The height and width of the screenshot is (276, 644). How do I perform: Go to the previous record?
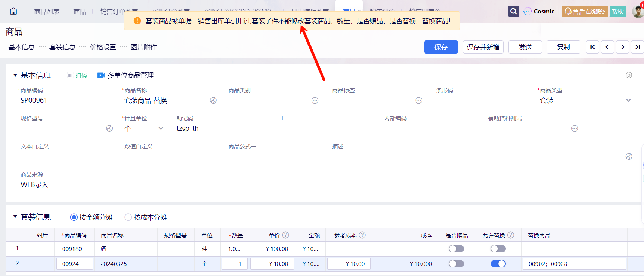[607, 47]
